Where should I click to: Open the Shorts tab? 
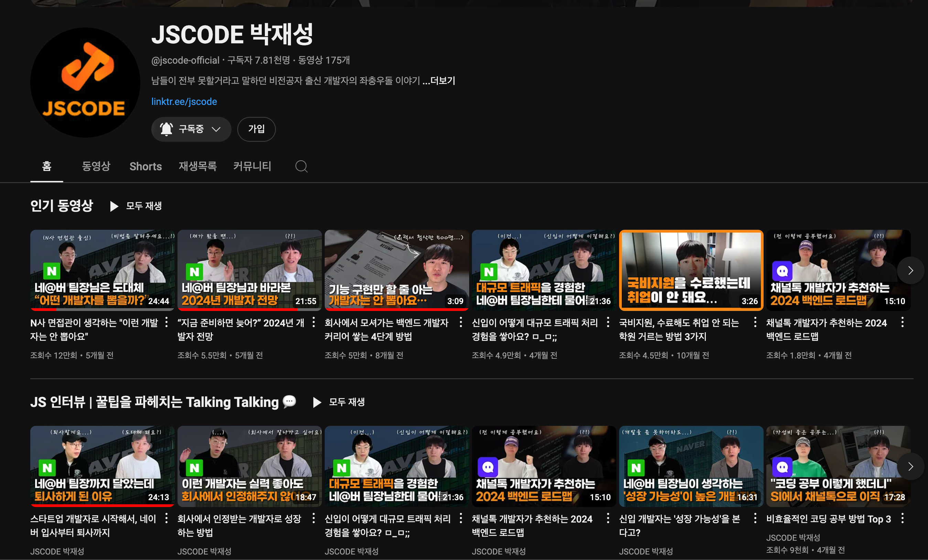[145, 166]
